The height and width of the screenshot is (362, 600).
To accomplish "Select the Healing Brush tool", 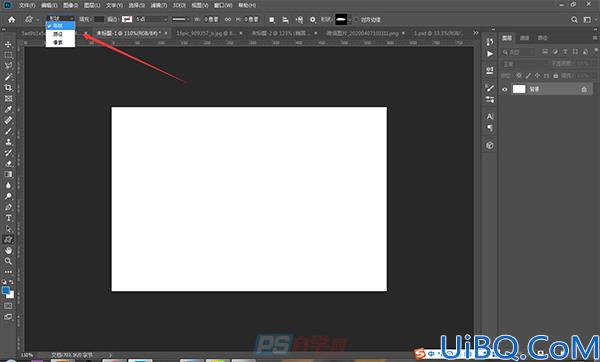I will (8, 120).
